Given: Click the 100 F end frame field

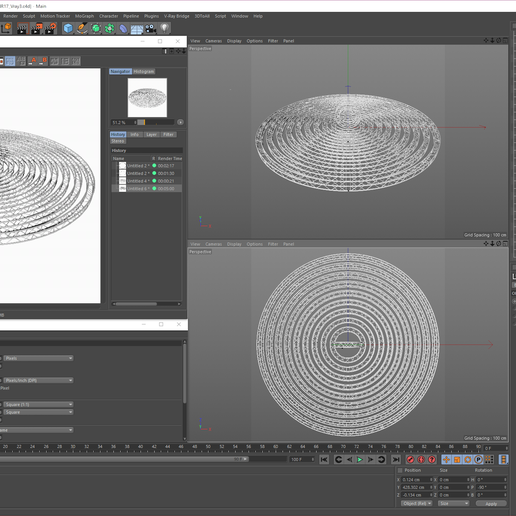Looking at the screenshot, I should tap(302, 459).
